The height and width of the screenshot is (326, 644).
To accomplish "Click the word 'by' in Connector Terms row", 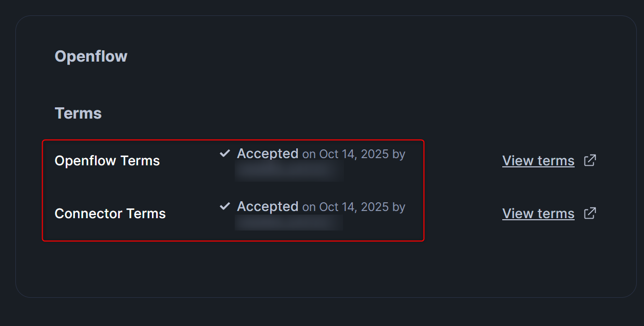I will (x=399, y=207).
